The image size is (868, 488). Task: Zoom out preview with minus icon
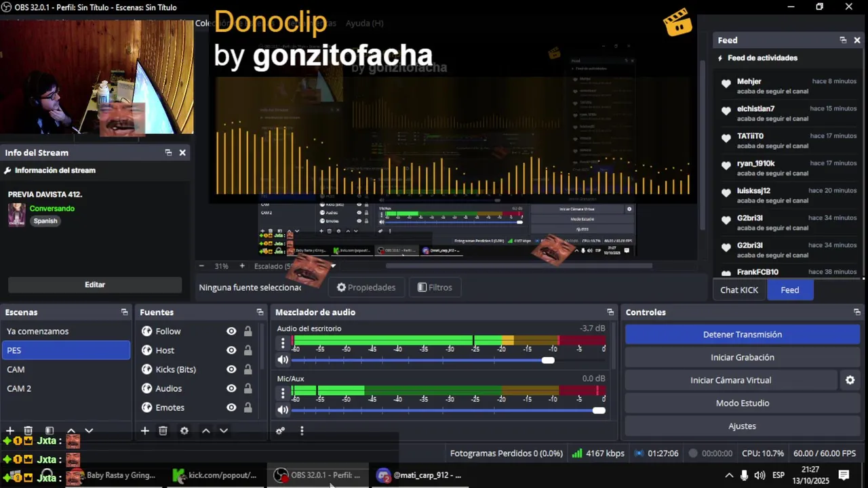[x=201, y=266]
